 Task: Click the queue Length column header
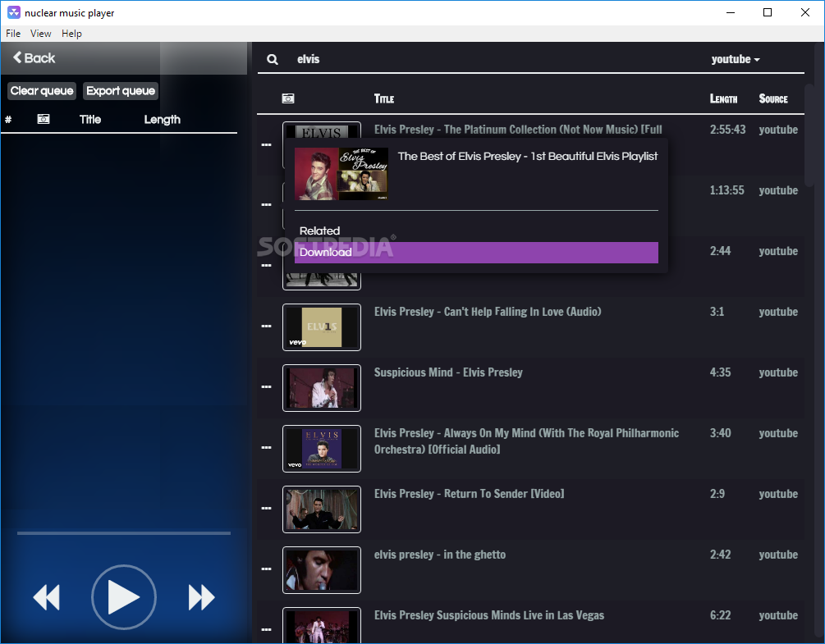[162, 119]
